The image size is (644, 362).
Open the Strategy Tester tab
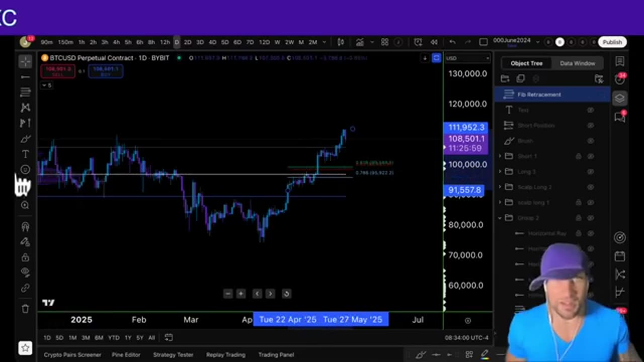tap(173, 354)
